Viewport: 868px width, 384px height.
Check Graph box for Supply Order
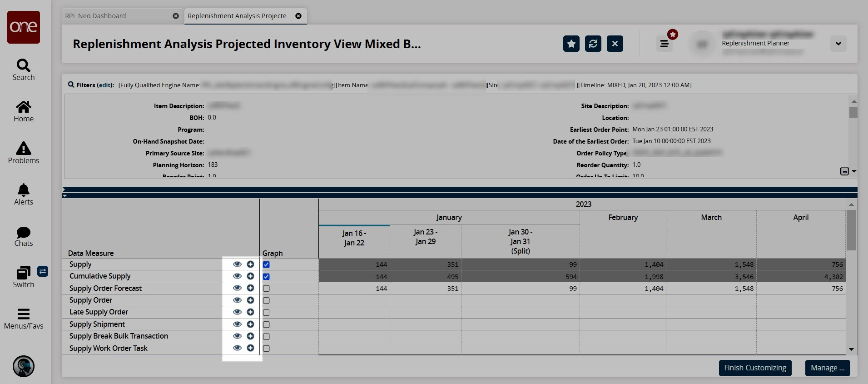tap(266, 300)
